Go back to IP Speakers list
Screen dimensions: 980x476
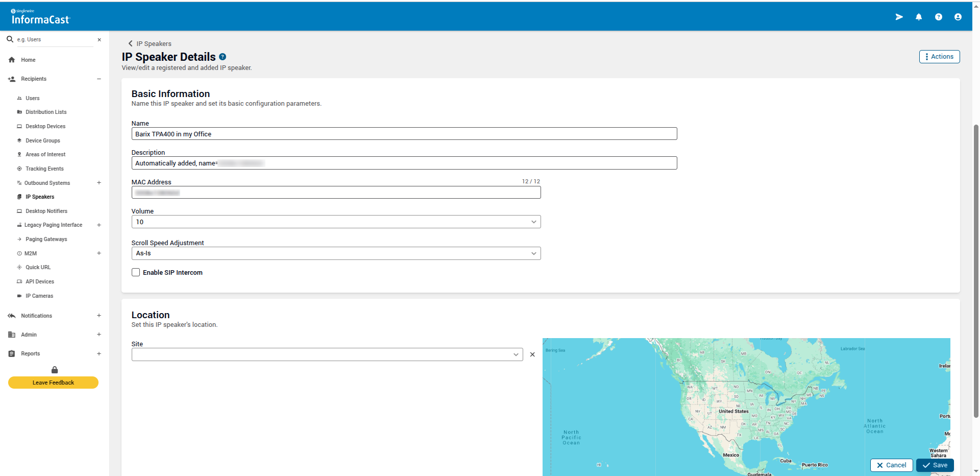point(150,44)
